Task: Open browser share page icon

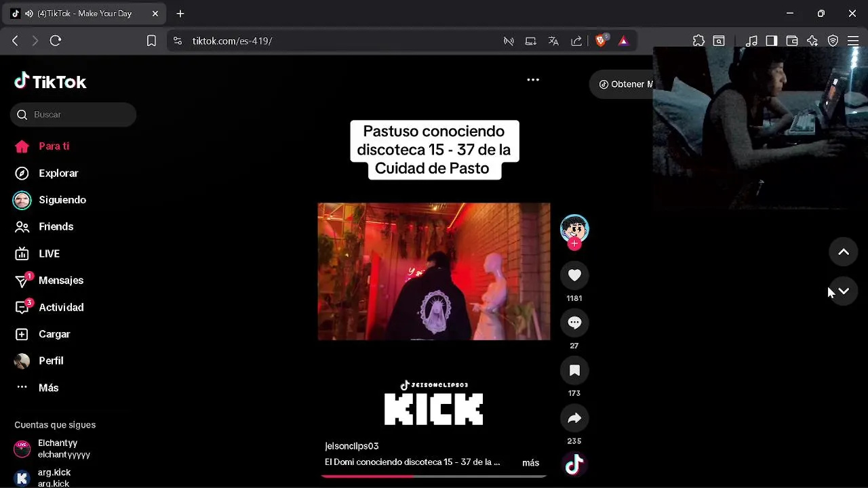Action: pos(576,41)
